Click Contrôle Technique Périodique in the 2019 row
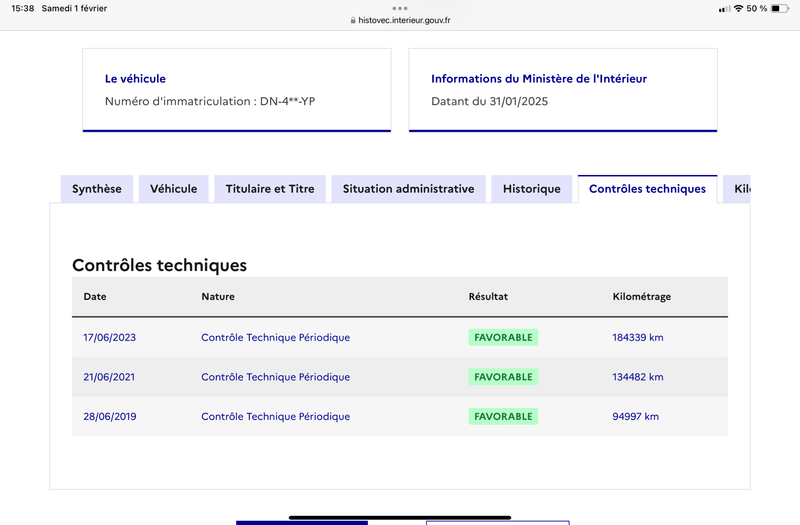 pyautogui.click(x=276, y=416)
